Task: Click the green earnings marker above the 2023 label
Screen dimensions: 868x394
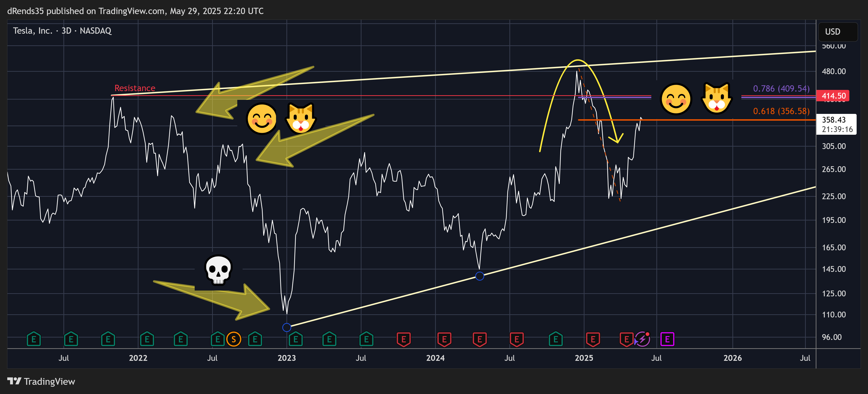Action: tap(296, 339)
